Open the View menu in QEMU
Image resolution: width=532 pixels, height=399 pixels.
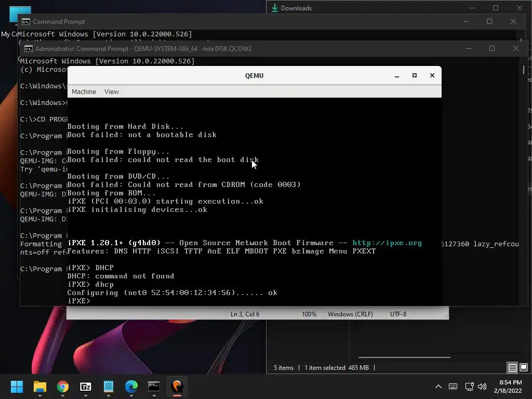point(112,91)
